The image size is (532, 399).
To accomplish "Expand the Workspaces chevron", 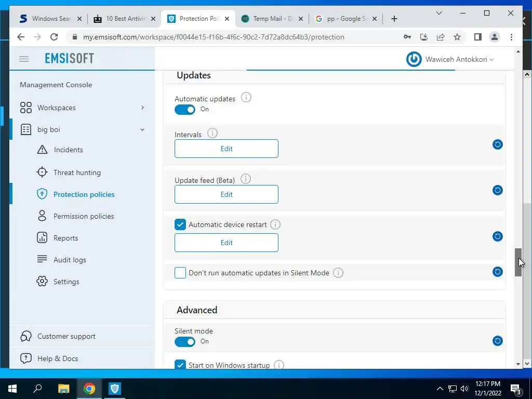I will coord(142,108).
